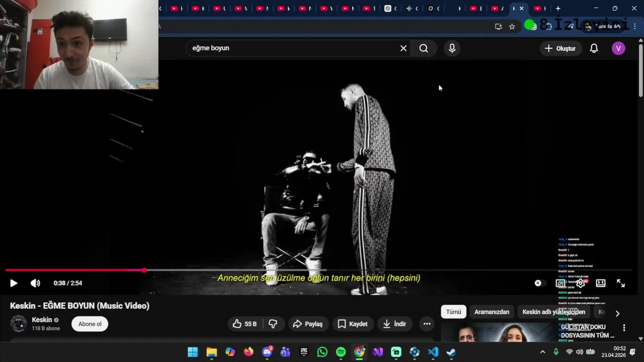
Task: Play the paused Keskin video
Action: click(14, 283)
